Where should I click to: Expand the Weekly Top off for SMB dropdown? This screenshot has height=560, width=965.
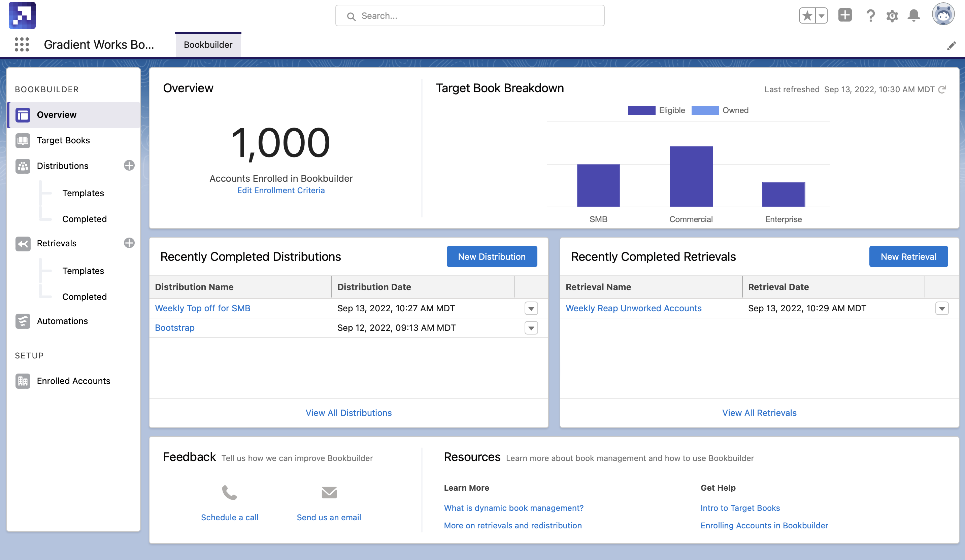coord(532,308)
